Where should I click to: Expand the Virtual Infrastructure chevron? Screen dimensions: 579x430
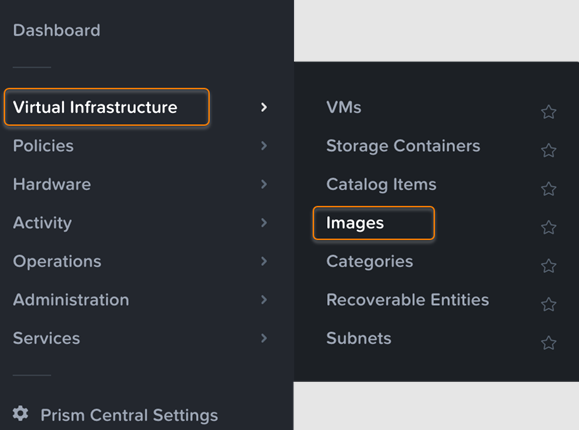pos(264,108)
